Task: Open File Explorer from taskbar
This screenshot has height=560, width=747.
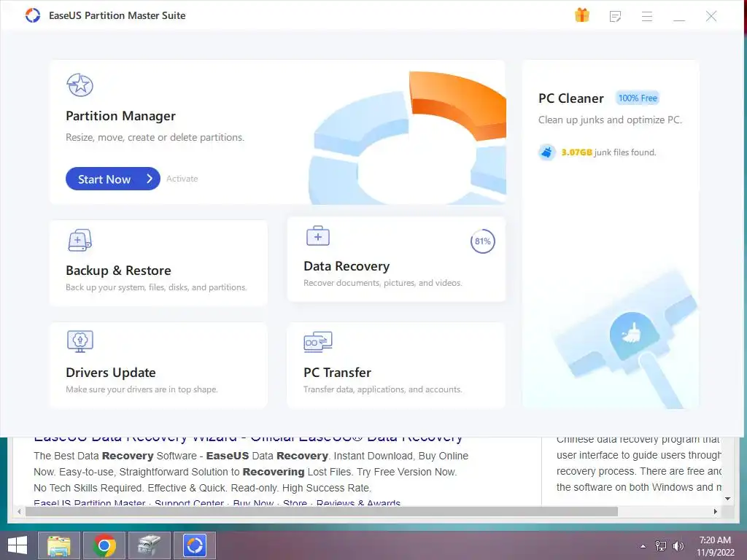Action: coord(59,545)
